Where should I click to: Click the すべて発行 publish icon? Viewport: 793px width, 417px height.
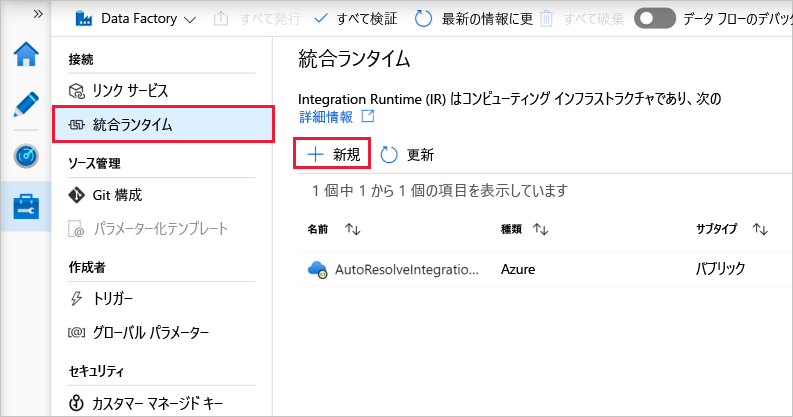221,19
